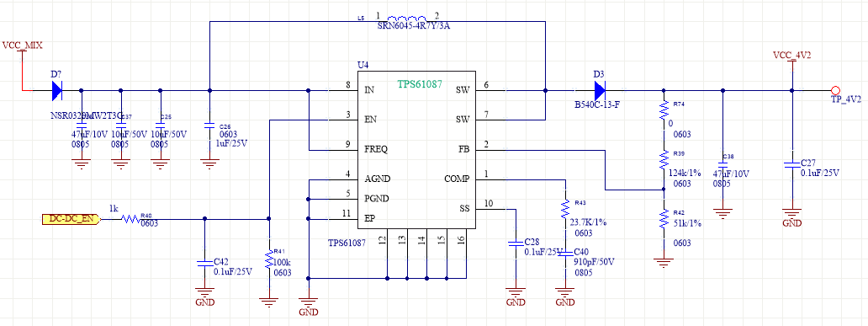This screenshot has height=326, width=868.
Task: Click the FREQ pin label on U4
Action: (x=377, y=149)
